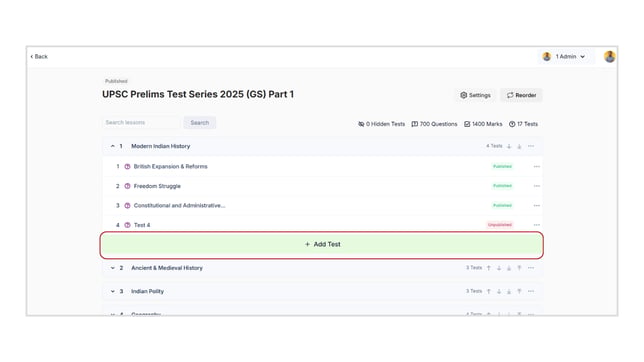Move Ancient & Medieval History to bottom
Image resolution: width=644 pixels, height=362 pixels.
509,268
